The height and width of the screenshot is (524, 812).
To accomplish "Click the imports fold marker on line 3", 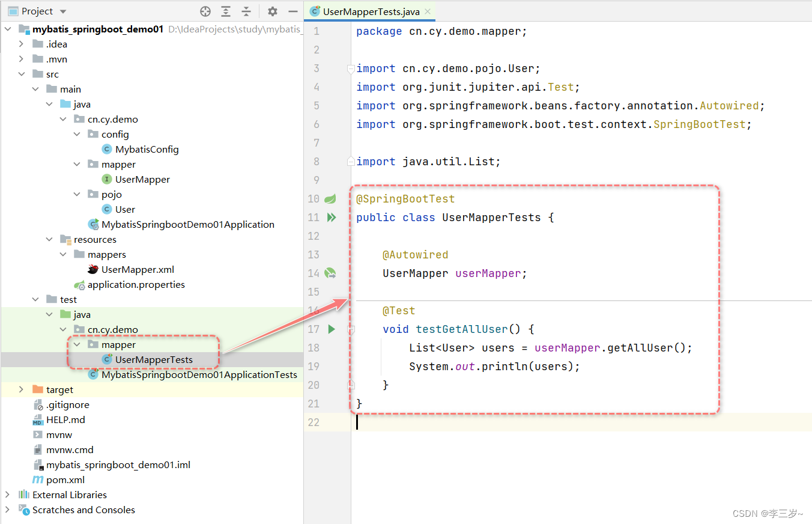I will [x=351, y=69].
